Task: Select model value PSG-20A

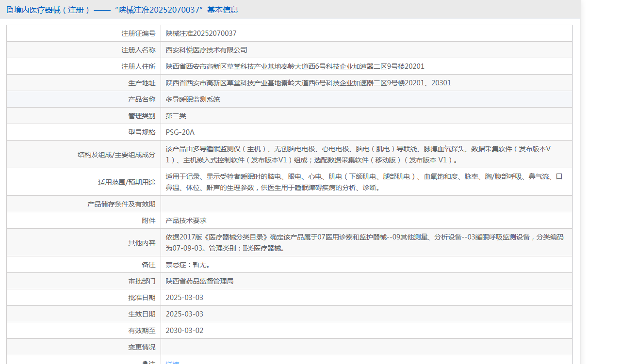Action: pyautogui.click(x=180, y=132)
